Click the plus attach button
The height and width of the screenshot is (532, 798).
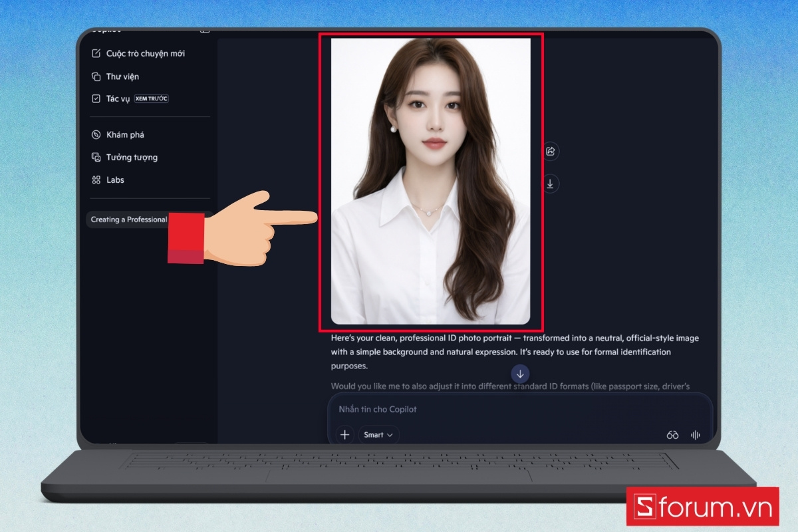pyautogui.click(x=344, y=434)
